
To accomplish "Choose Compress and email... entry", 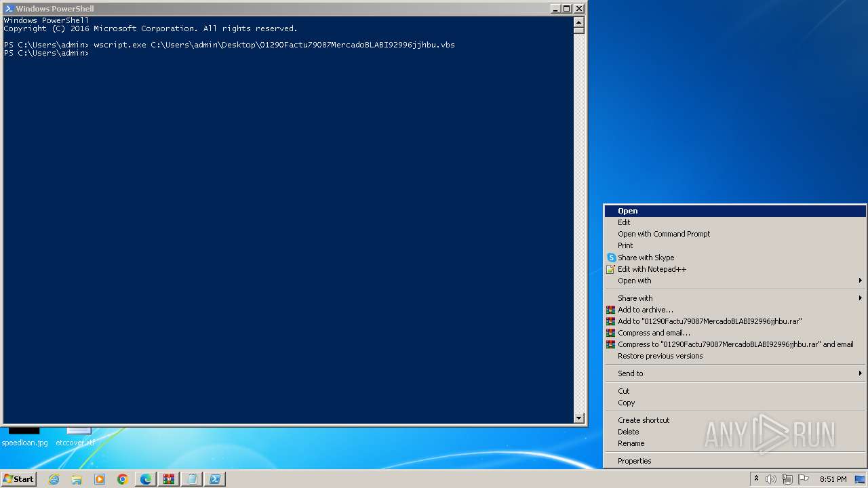I will coord(735,333).
